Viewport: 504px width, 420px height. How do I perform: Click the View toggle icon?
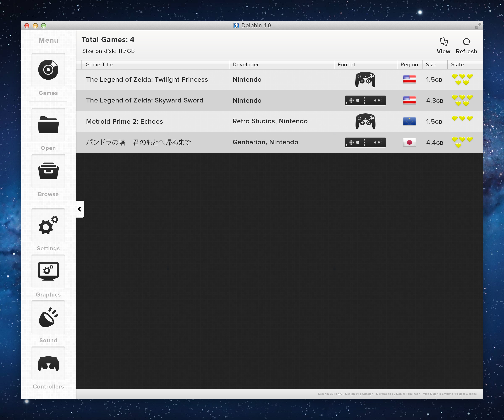(443, 41)
